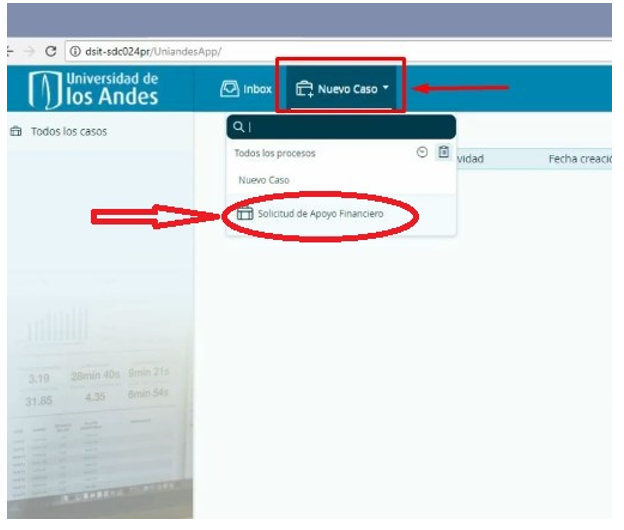The width and height of the screenshot is (624, 530).
Task: Click the clipboard icon beside Todos los procesos
Action: (444, 152)
